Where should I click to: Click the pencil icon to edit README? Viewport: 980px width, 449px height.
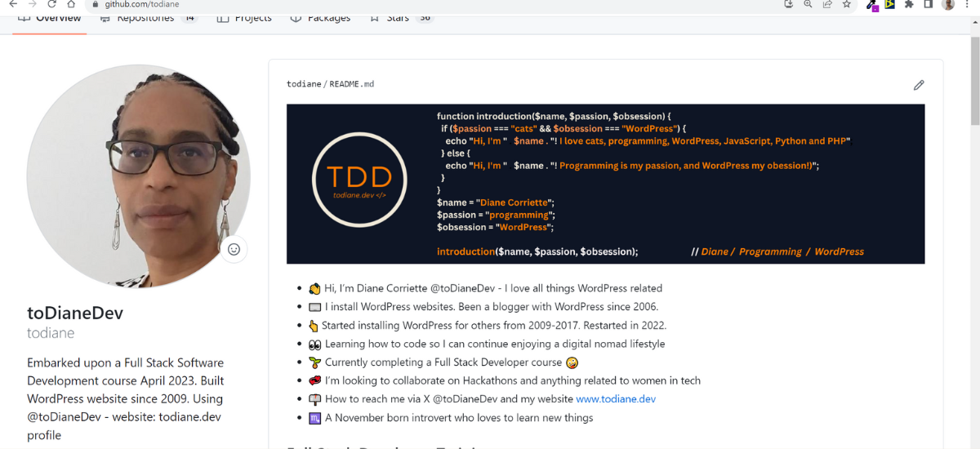[919, 85]
